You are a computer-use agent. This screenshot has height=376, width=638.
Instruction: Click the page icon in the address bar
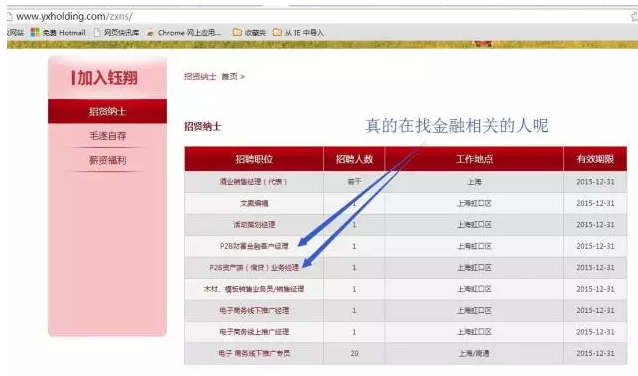pos(9,17)
